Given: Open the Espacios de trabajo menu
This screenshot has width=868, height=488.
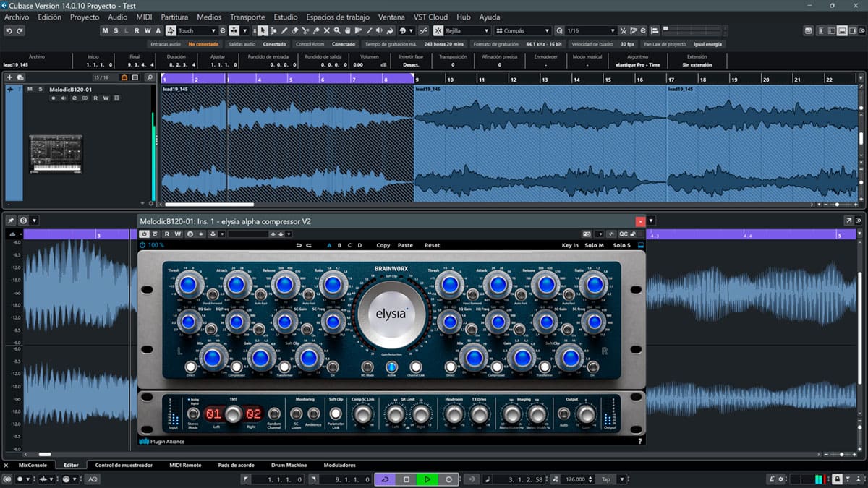Looking at the screenshot, I should tap(338, 17).
